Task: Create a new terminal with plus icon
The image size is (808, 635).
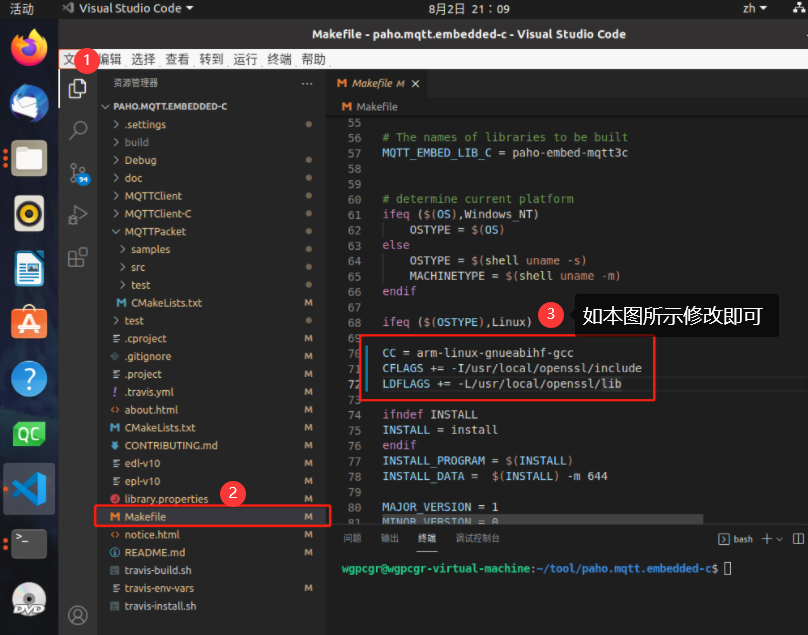Action: pos(767,539)
